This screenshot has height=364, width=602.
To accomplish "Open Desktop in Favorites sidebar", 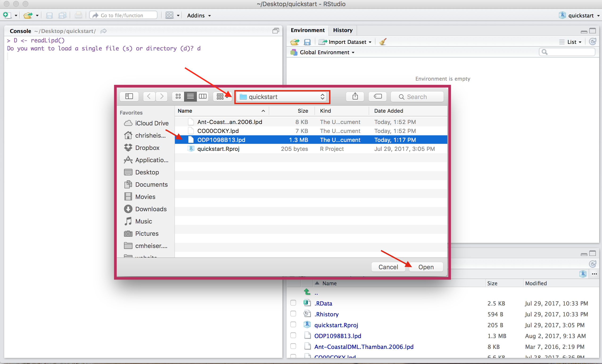I will pos(141,172).
